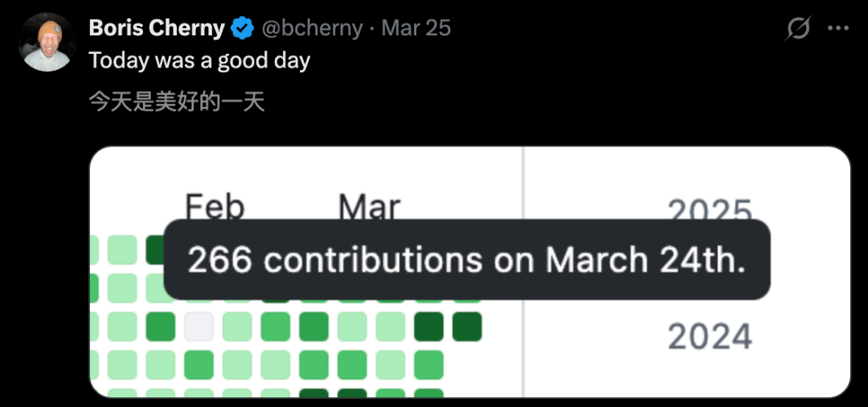Select the green cell directly left of the gray cell
Image resolution: width=868 pixels, height=407 pixels.
tap(160, 327)
